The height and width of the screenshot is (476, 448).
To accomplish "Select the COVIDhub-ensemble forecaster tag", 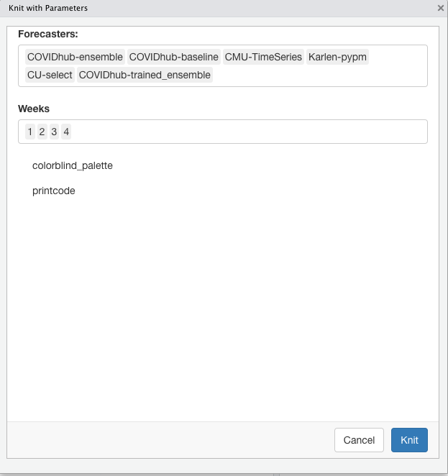I will click(75, 57).
